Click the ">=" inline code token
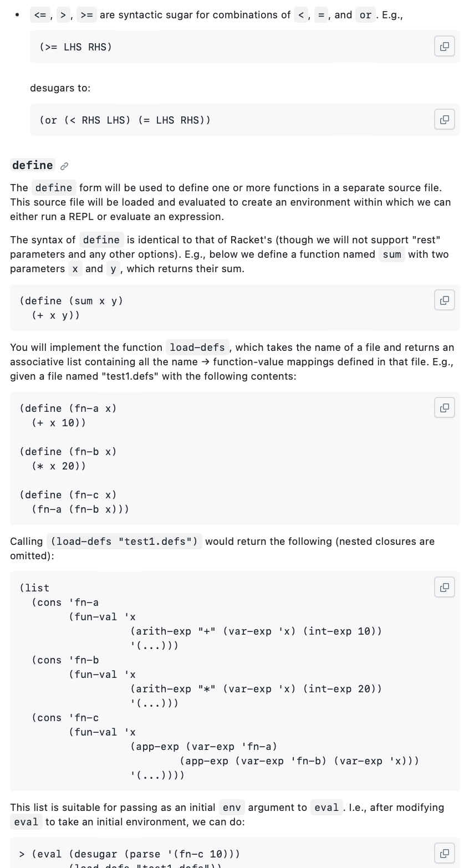Viewport: 469px width, 868px height. (86, 15)
